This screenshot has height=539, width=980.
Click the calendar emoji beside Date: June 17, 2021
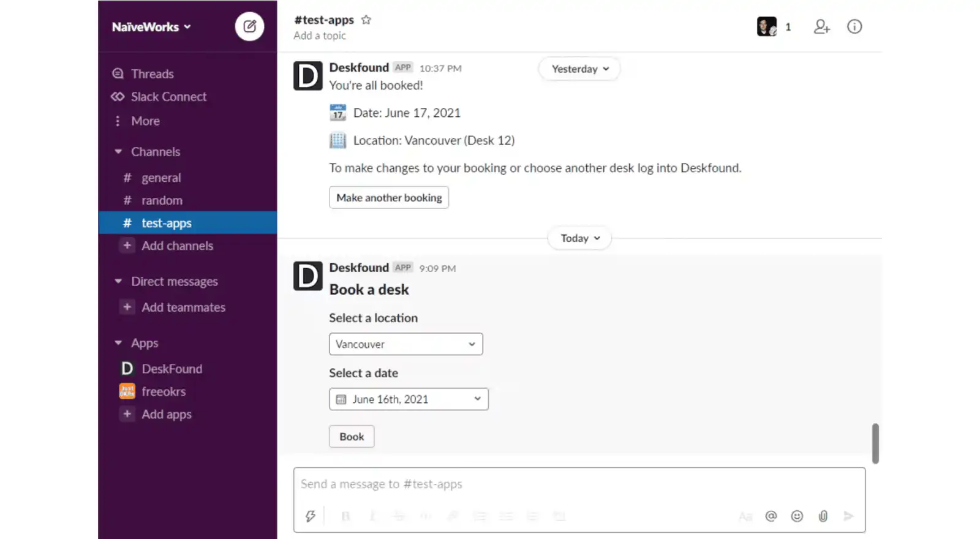[x=338, y=113]
